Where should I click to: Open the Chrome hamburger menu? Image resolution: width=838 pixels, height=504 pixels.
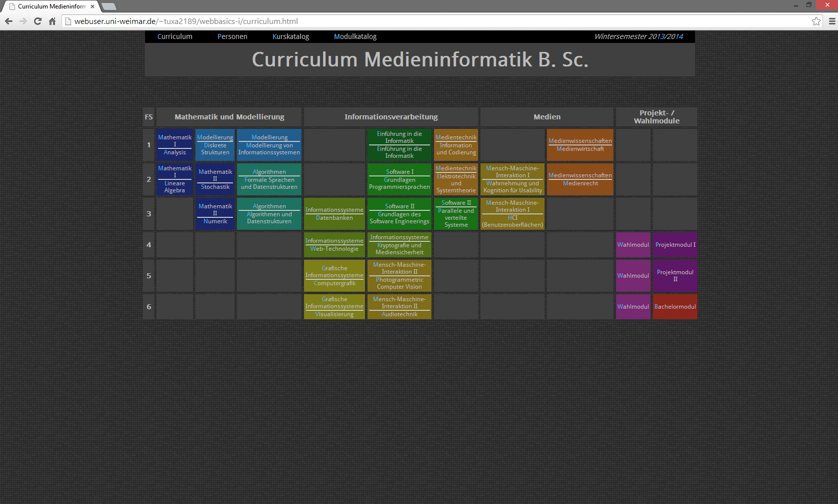click(831, 21)
